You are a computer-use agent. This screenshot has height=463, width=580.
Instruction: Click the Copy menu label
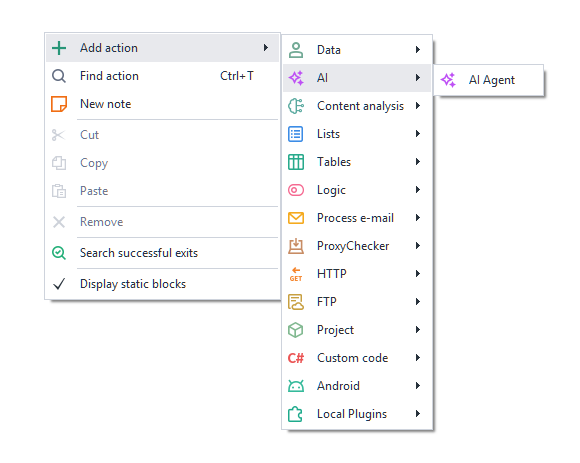[x=94, y=163]
